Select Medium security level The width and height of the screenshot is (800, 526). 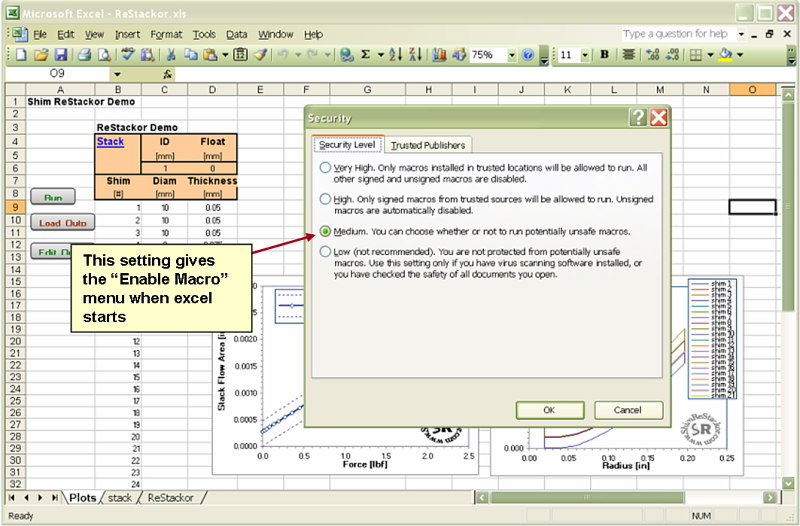click(x=325, y=232)
